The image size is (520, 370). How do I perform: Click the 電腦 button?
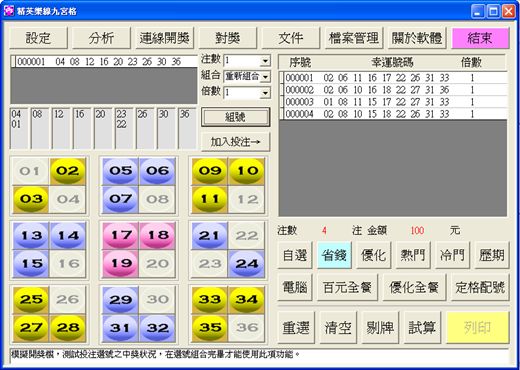point(295,287)
